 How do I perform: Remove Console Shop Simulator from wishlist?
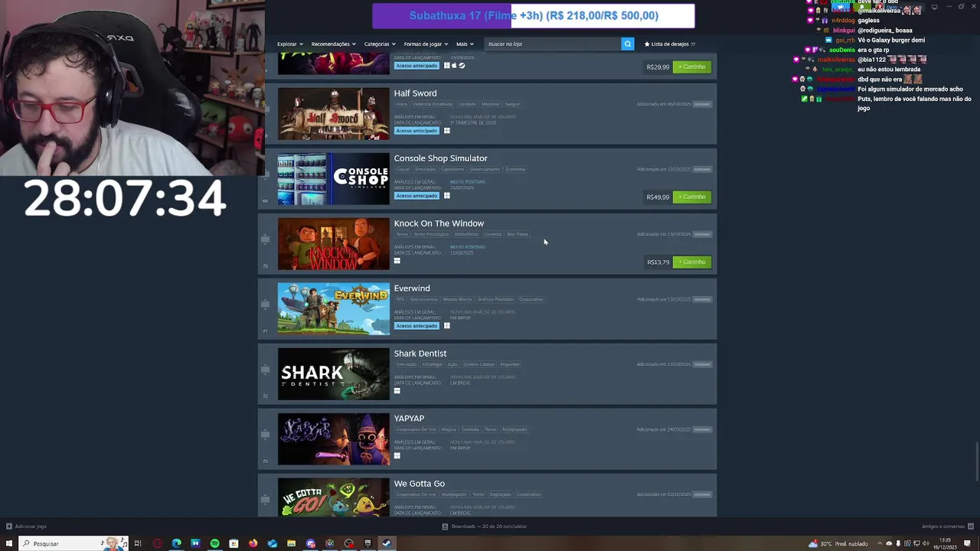pyautogui.click(x=702, y=169)
